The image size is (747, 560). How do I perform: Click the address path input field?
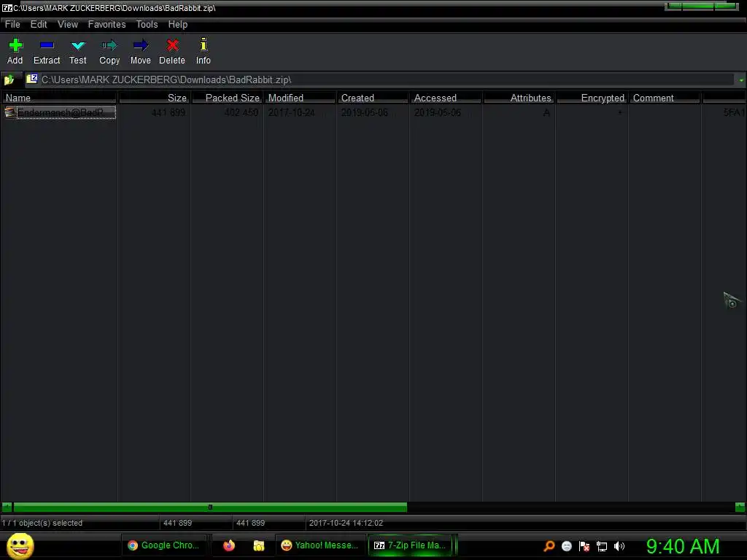pos(379,79)
